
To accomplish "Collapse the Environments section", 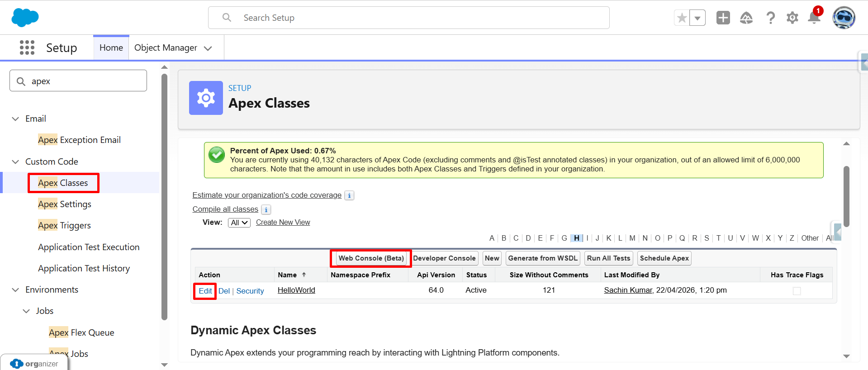I will coord(15,289).
